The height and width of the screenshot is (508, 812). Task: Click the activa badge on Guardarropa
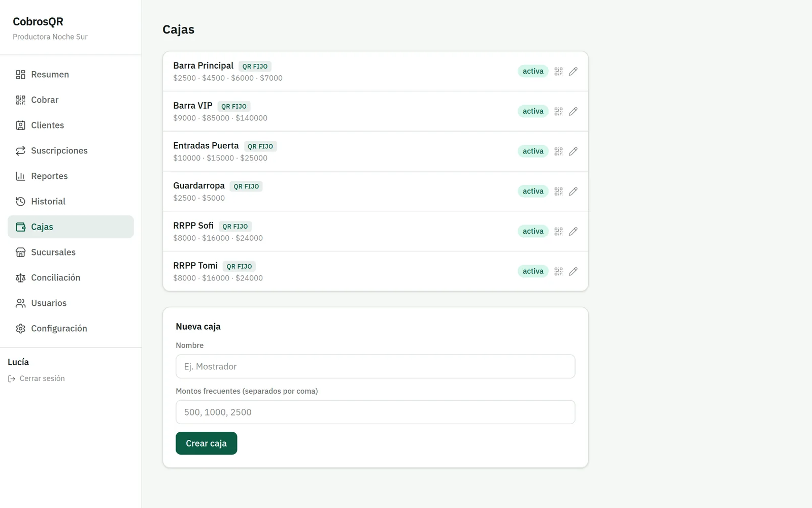tap(533, 192)
